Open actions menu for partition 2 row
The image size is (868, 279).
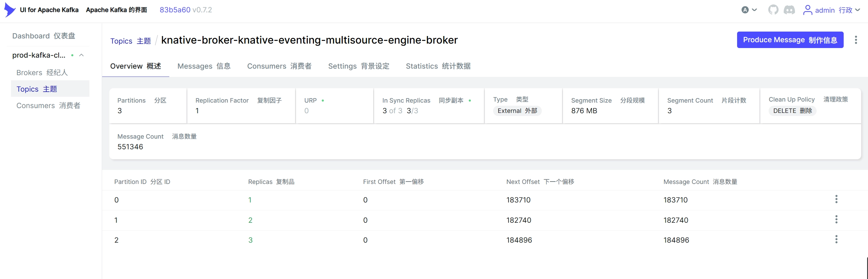836,240
